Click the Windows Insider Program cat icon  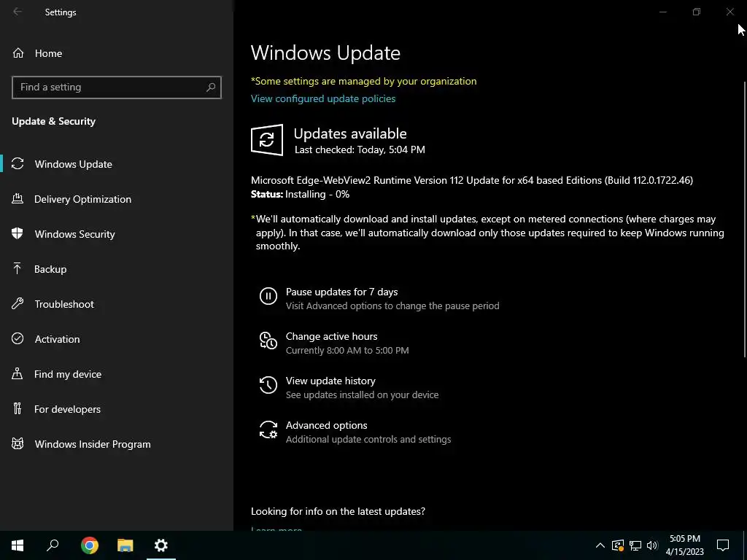[18, 444]
